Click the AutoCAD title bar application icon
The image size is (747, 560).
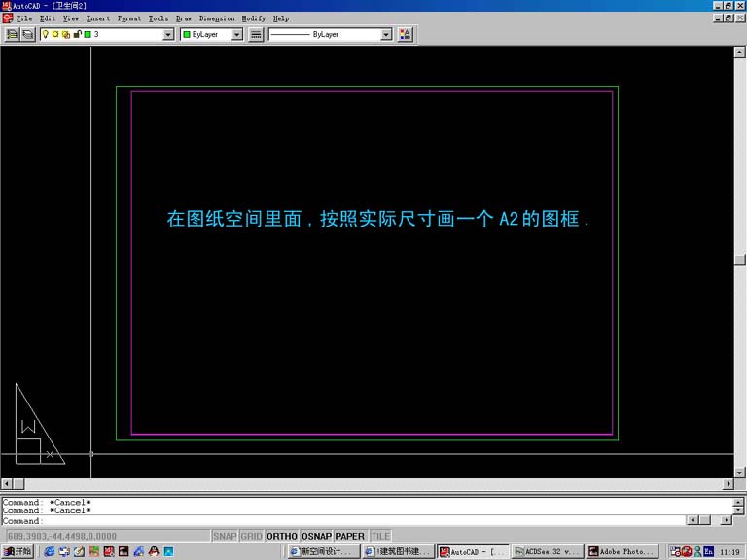[7, 6]
